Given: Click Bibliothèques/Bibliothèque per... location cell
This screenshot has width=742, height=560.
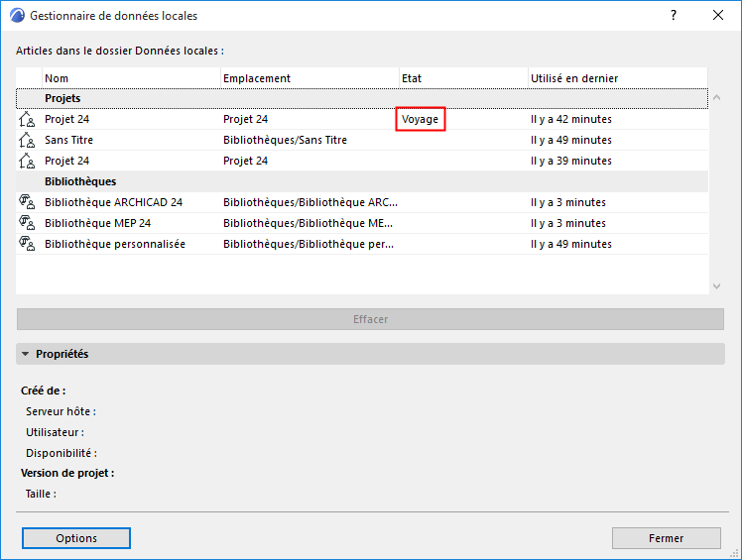Looking at the screenshot, I should (309, 244).
